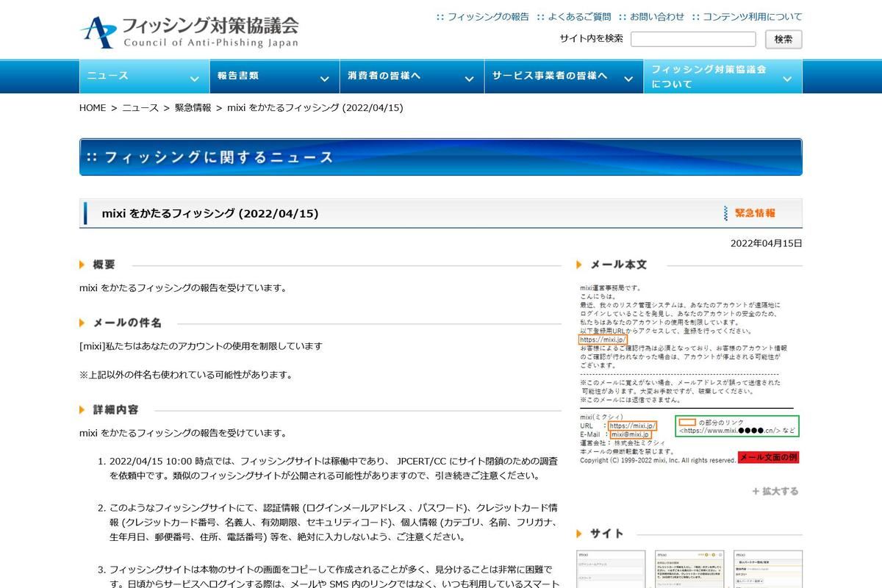
Task: Open second mixi site screenshot thumbnail
Action: click(689, 569)
